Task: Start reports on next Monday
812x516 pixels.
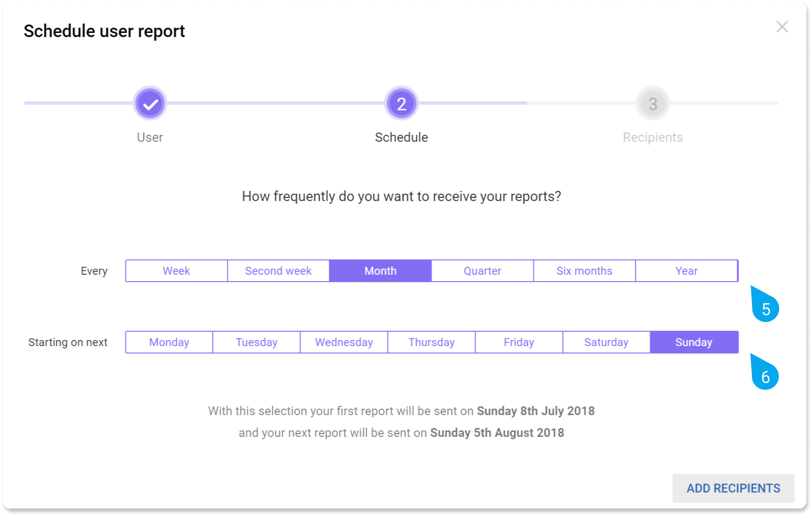Action: pyautogui.click(x=169, y=342)
